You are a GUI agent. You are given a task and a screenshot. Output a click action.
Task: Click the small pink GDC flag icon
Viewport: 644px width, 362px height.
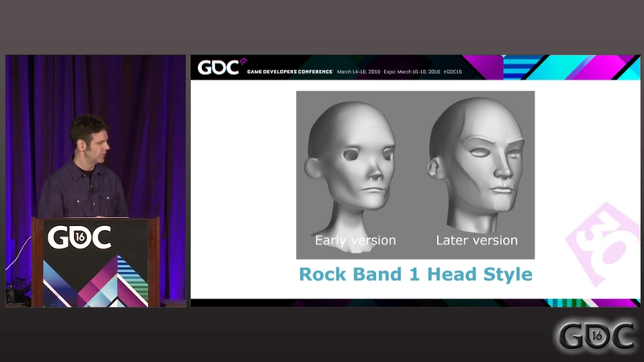(x=244, y=61)
